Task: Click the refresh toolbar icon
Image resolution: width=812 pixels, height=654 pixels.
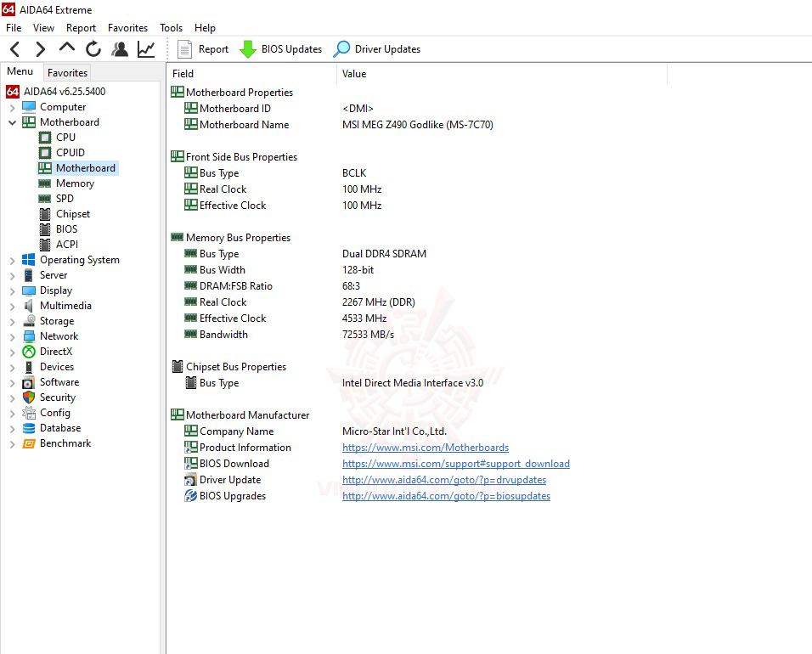Action: 93,48
